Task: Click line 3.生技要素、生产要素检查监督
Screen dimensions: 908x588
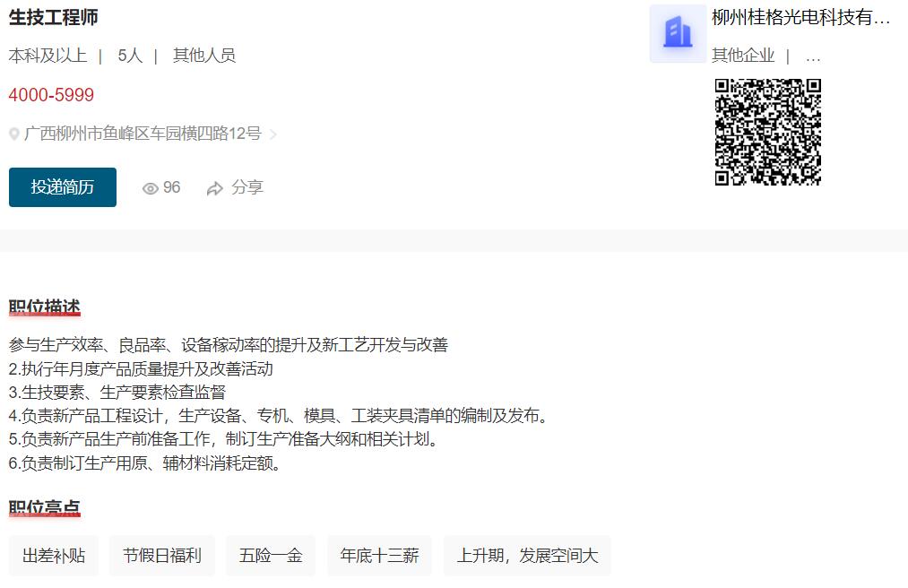Action: pyautogui.click(x=117, y=393)
